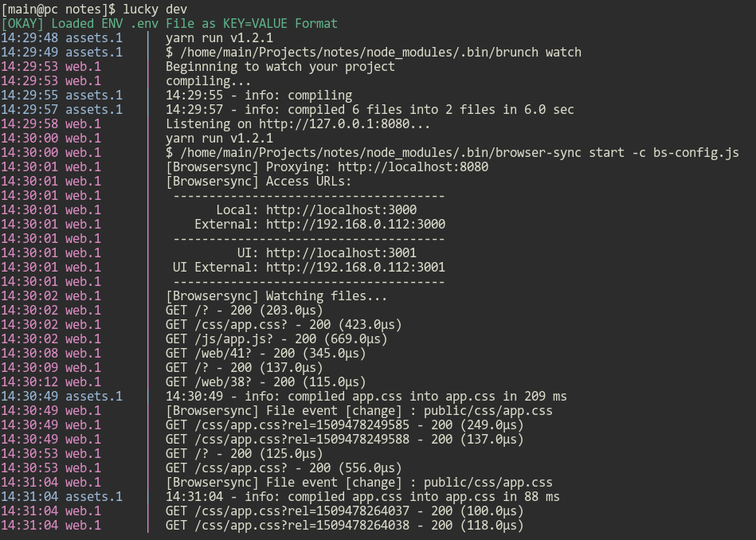The width and height of the screenshot is (756, 540).
Task: Select the last line with rel=1509478264038
Action: point(344,526)
